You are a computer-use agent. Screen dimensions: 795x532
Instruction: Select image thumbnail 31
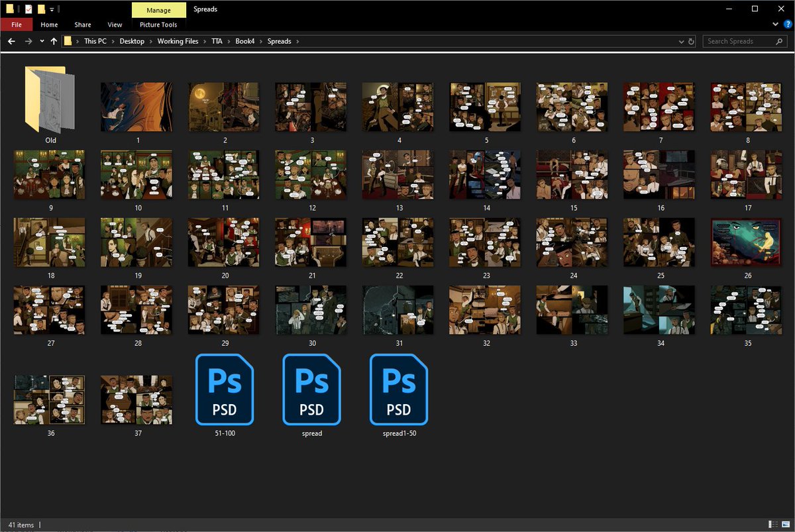[x=398, y=310]
